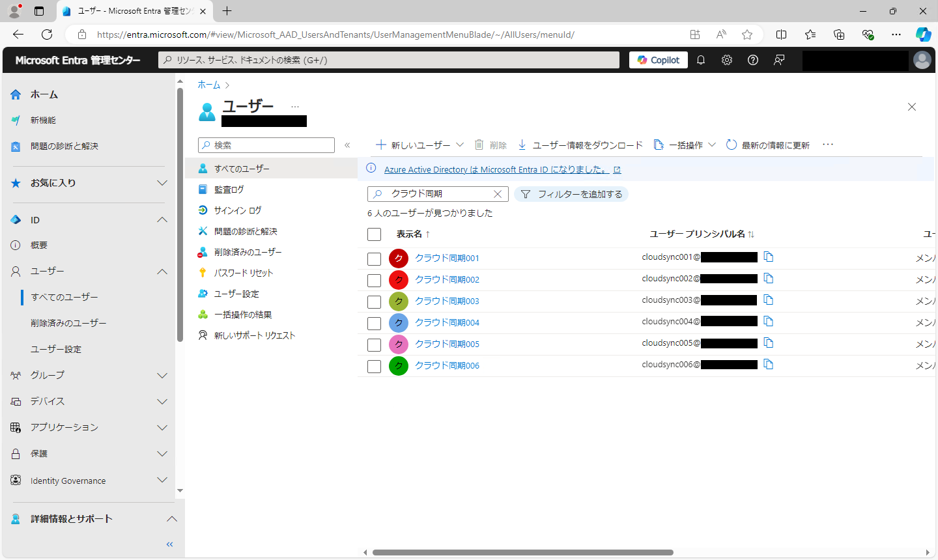Check the box for クラウド同期005
The width and height of the screenshot is (938, 560).
[x=374, y=344]
